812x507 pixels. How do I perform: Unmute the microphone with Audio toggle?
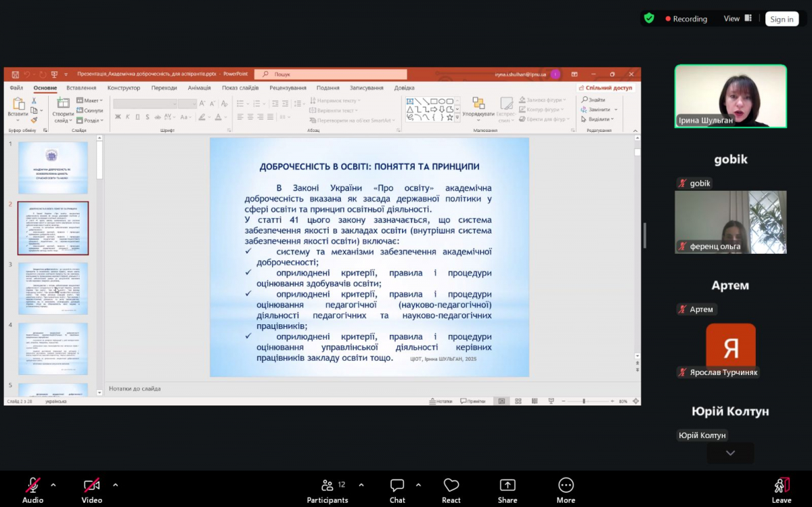tap(32, 490)
